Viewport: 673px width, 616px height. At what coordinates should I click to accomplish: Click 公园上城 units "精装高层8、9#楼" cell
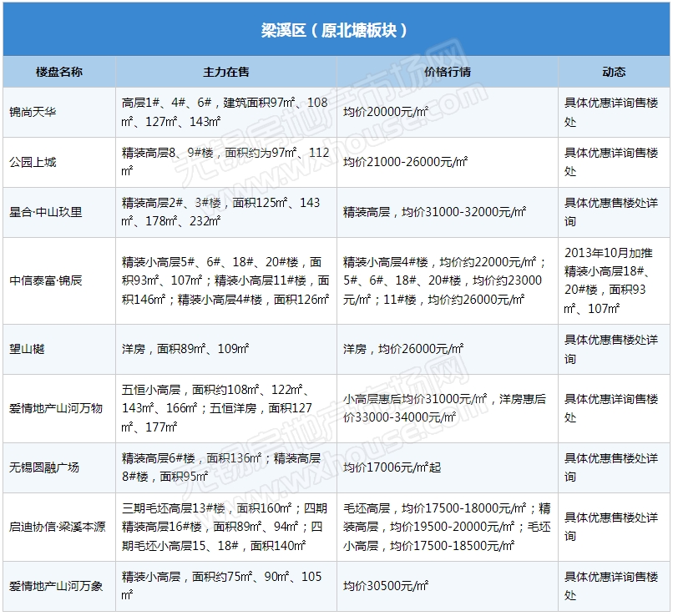pyautogui.click(x=225, y=162)
